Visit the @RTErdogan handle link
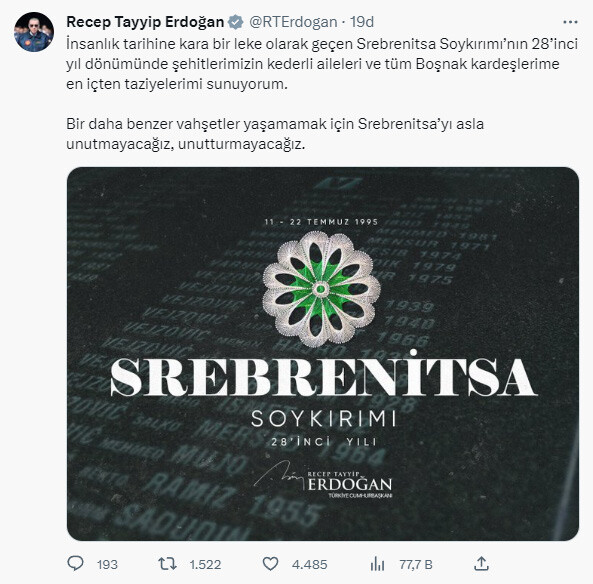 293,22
